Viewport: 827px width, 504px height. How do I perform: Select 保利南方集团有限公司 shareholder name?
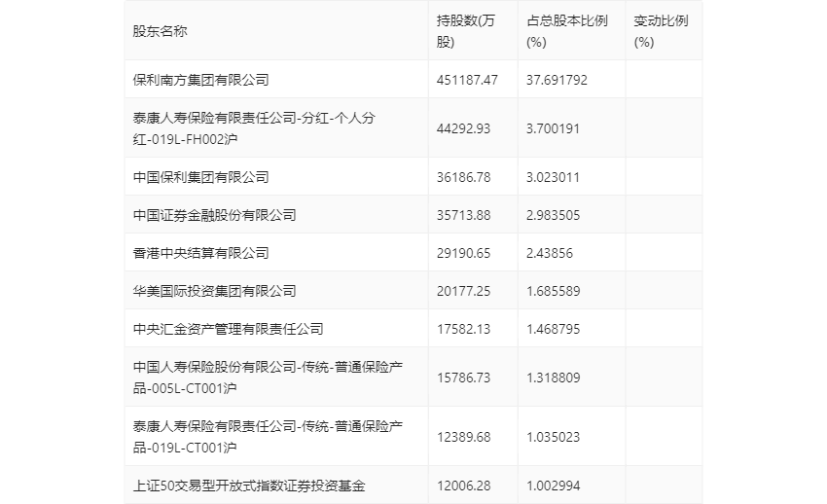[201, 80]
